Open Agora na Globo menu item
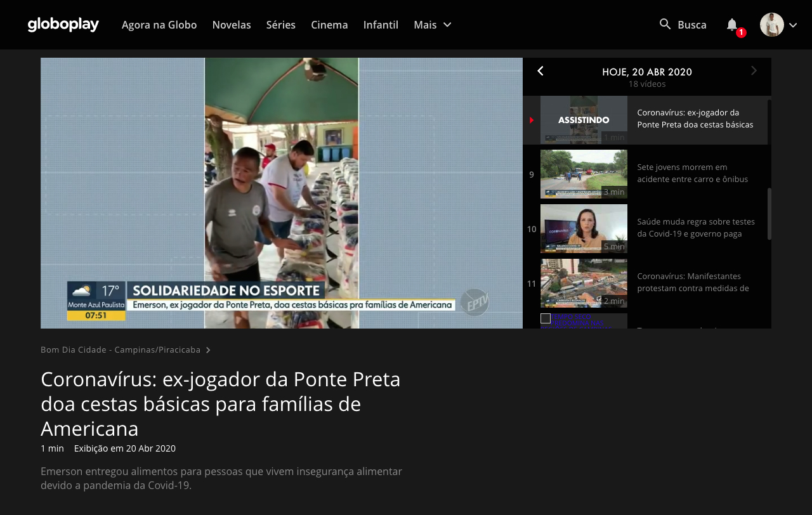 (159, 25)
